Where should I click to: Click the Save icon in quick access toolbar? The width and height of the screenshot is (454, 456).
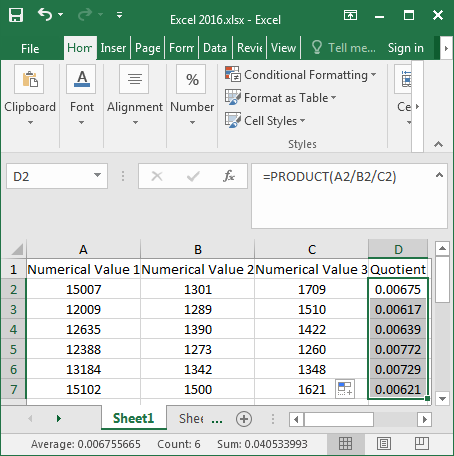tap(16, 15)
